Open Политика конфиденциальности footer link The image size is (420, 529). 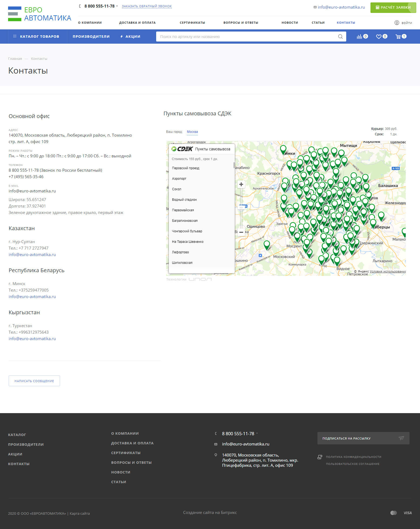[353, 457]
